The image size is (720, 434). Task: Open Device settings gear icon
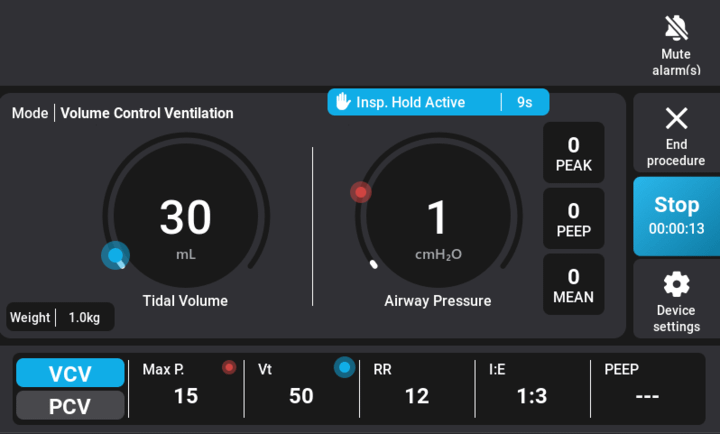676,285
